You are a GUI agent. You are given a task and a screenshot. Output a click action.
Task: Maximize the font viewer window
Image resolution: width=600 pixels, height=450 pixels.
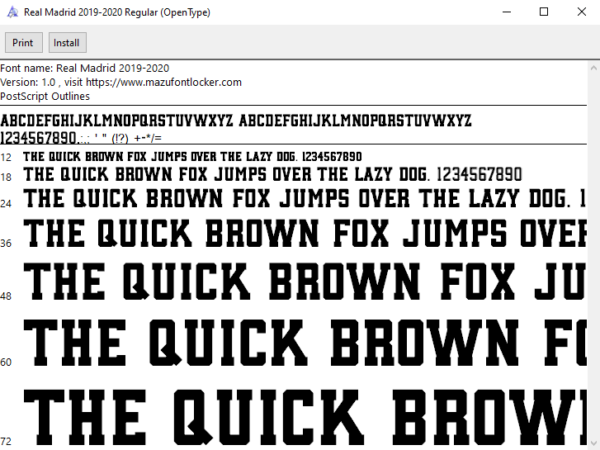(x=543, y=12)
